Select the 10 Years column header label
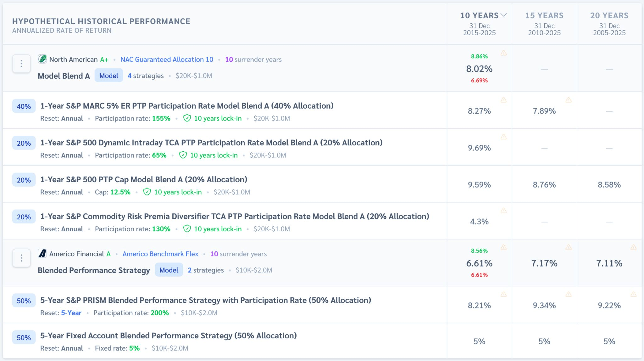Viewport: 644px width, 361px height. (480, 15)
